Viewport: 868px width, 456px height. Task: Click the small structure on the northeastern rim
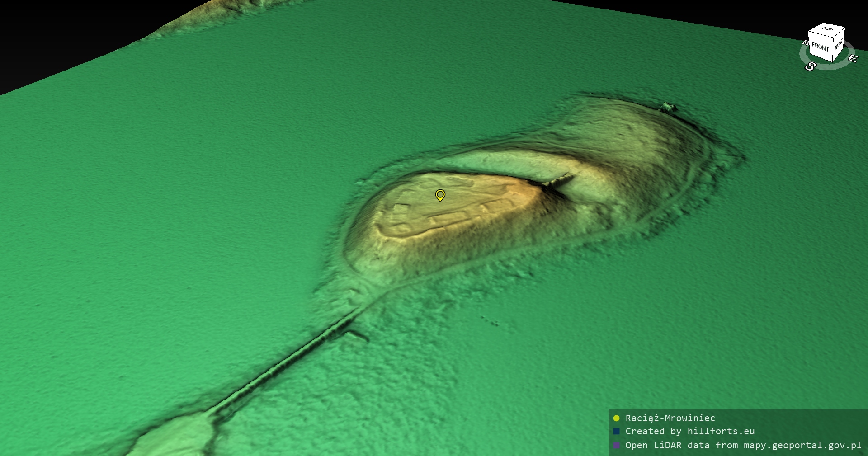pos(668,108)
